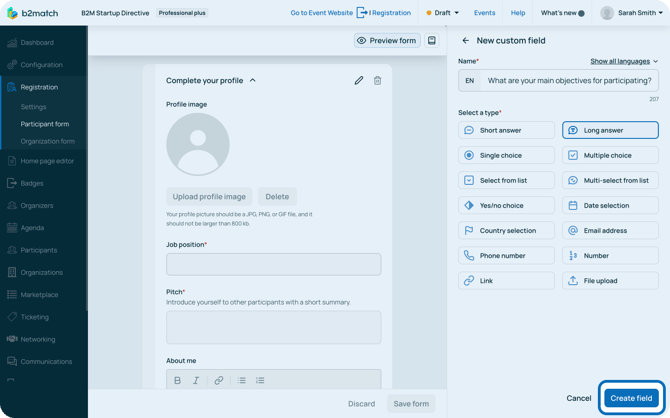Click the Delete profile image button
This screenshot has height=418, width=670.
(x=277, y=197)
